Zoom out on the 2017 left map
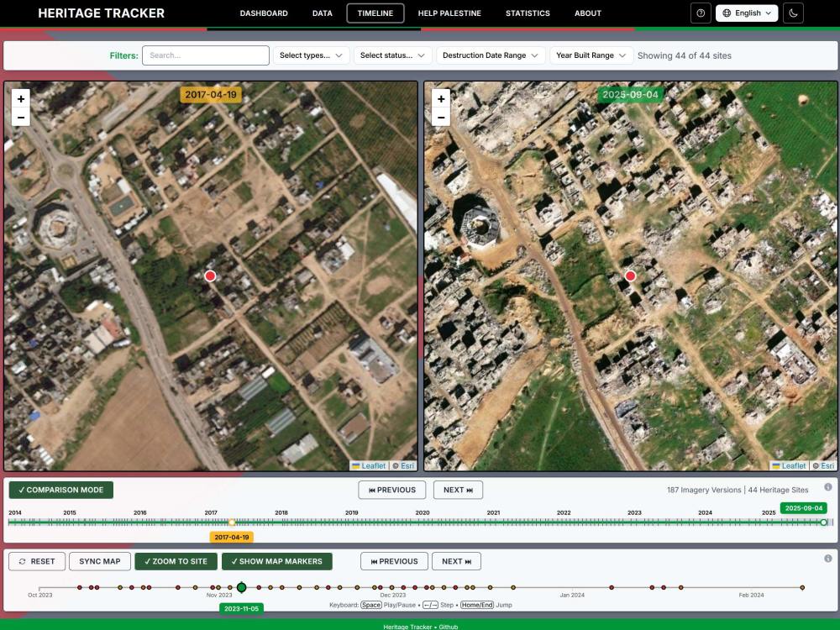The height and width of the screenshot is (630, 840). [21, 117]
